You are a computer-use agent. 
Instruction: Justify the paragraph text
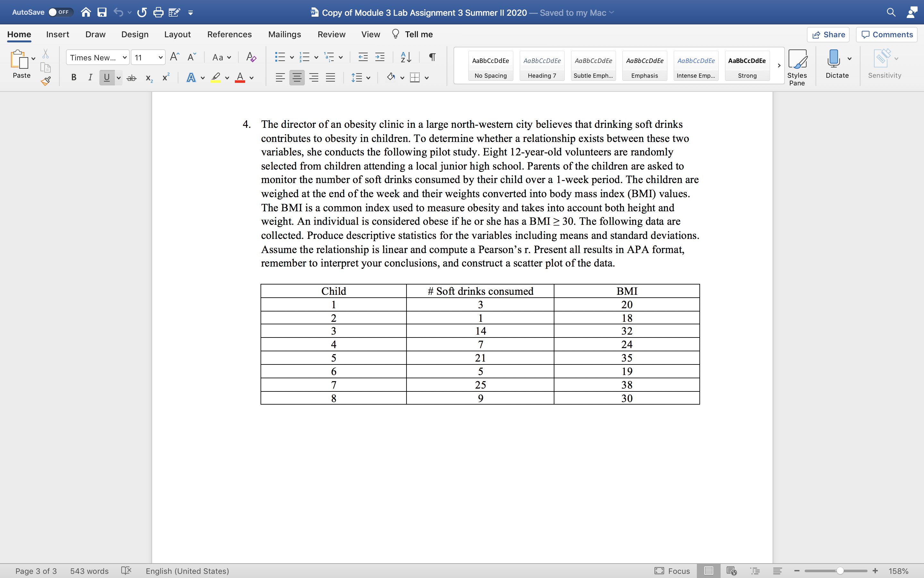pyautogui.click(x=330, y=78)
